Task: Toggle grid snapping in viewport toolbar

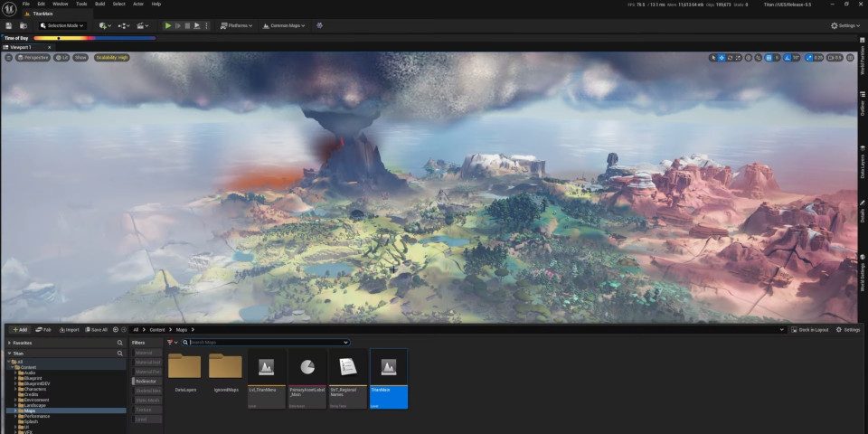Action: (x=769, y=58)
